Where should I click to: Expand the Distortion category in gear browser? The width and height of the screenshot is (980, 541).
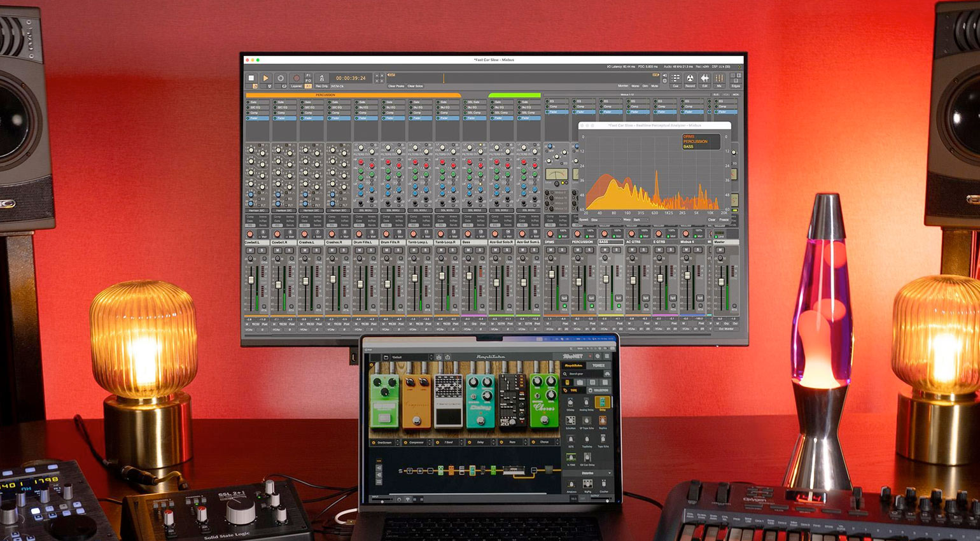(x=609, y=473)
